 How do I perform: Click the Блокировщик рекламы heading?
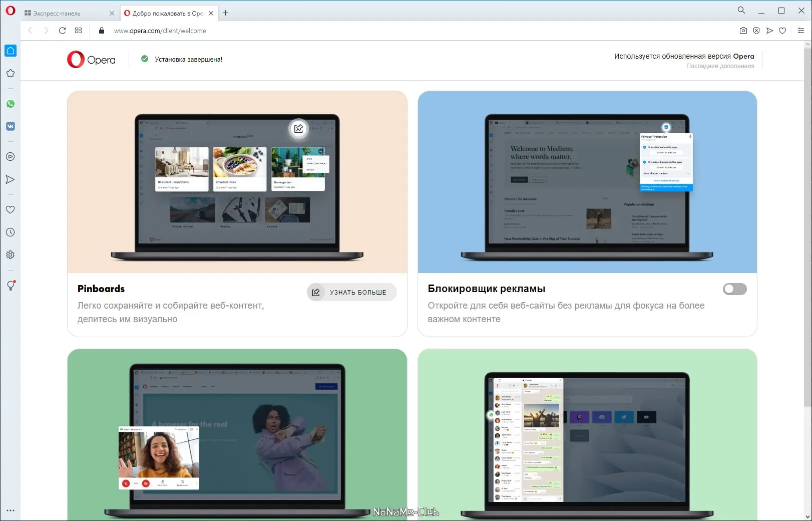point(487,289)
